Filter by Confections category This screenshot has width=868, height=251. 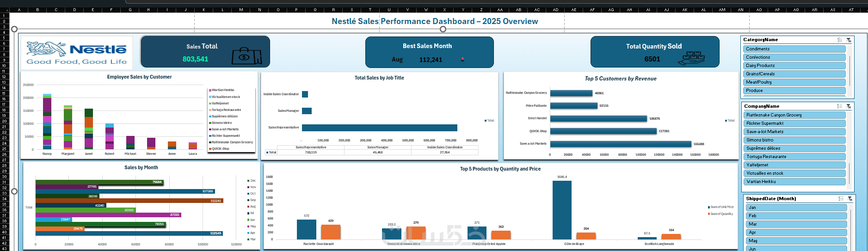coord(794,57)
